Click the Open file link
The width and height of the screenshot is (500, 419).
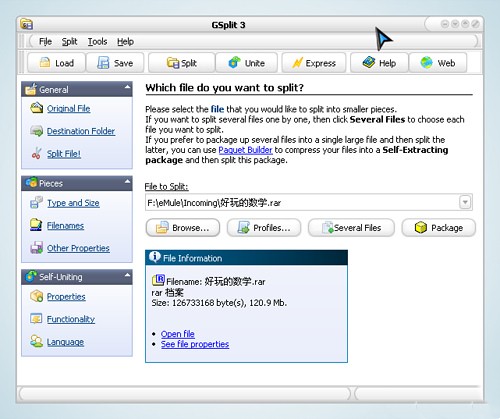(x=178, y=334)
